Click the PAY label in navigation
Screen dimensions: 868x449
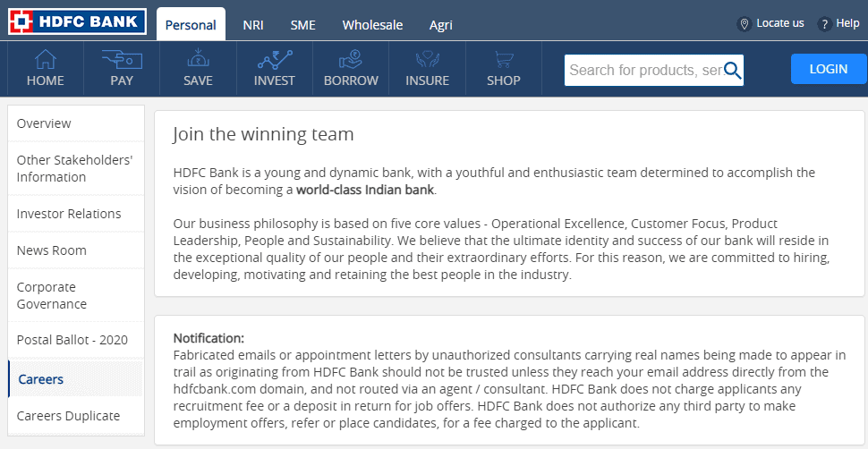tap(122, 80)
